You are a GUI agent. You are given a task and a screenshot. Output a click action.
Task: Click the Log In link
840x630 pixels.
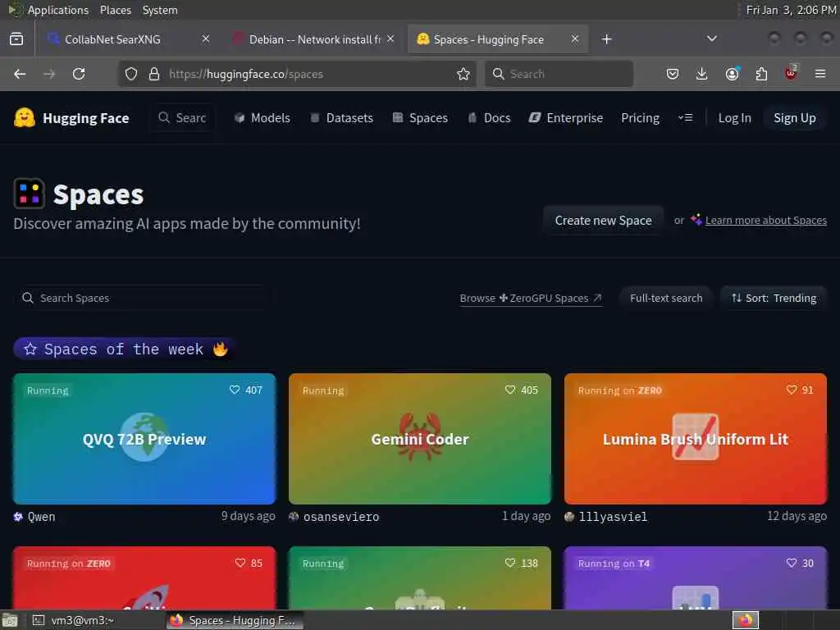[x=734, y=118]
